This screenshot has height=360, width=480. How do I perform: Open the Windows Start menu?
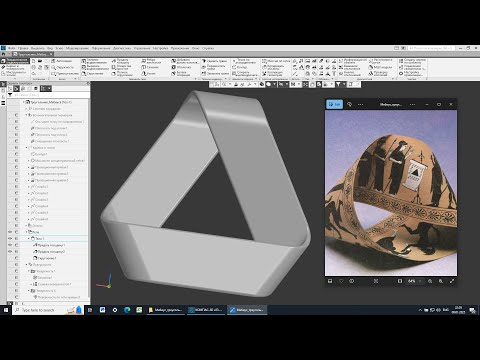point(6,310)
